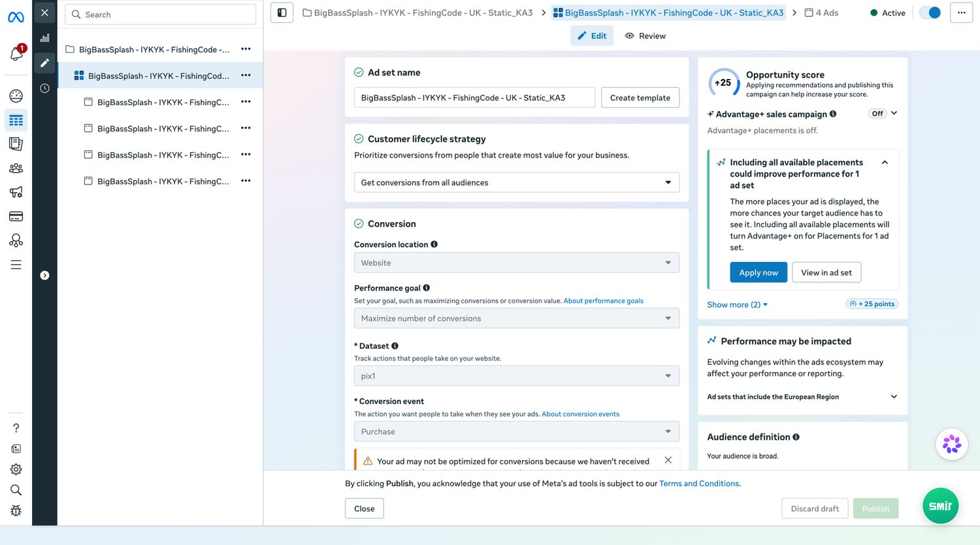Image resolution: width=980 pixels, height=545 pixels.
Task: Open the Audiences people icon in sidebar
Action: tap(16, 168)
